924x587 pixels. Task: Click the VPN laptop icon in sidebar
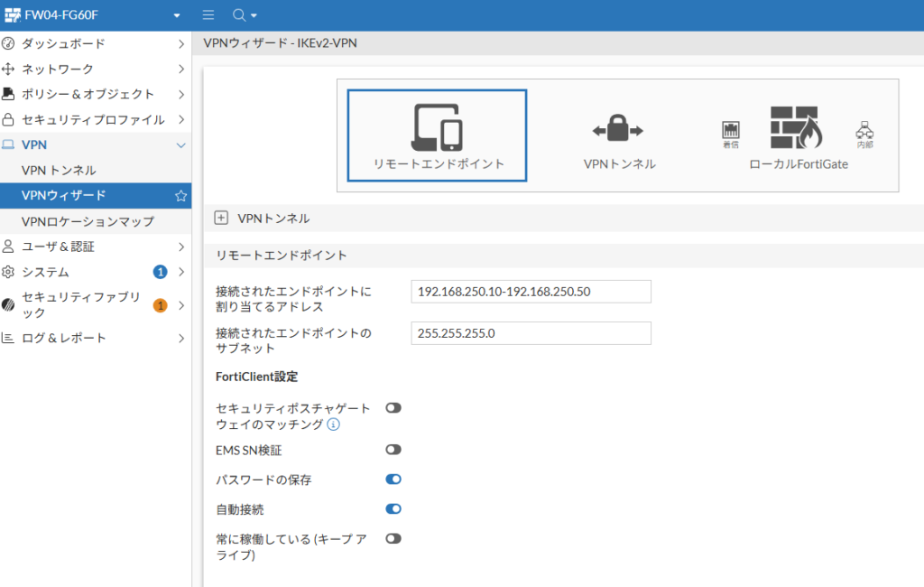point(8,144)
